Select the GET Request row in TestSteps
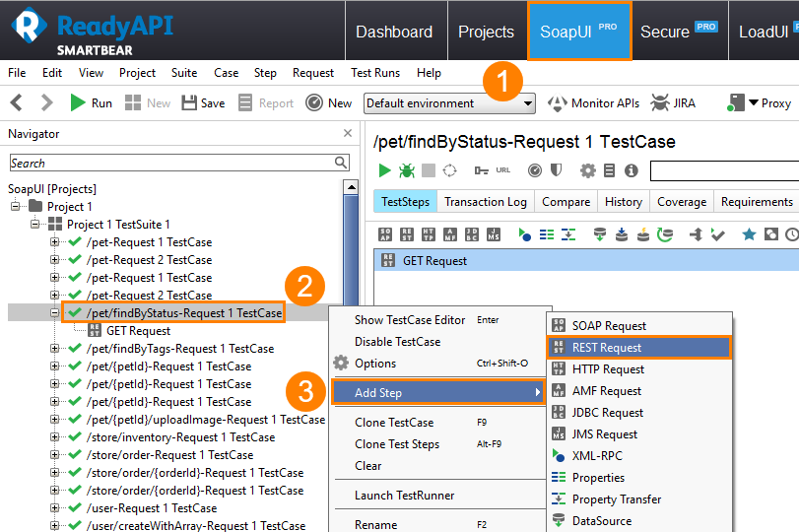This screenshot has height=532, width=799. click(x=586, y=261)
